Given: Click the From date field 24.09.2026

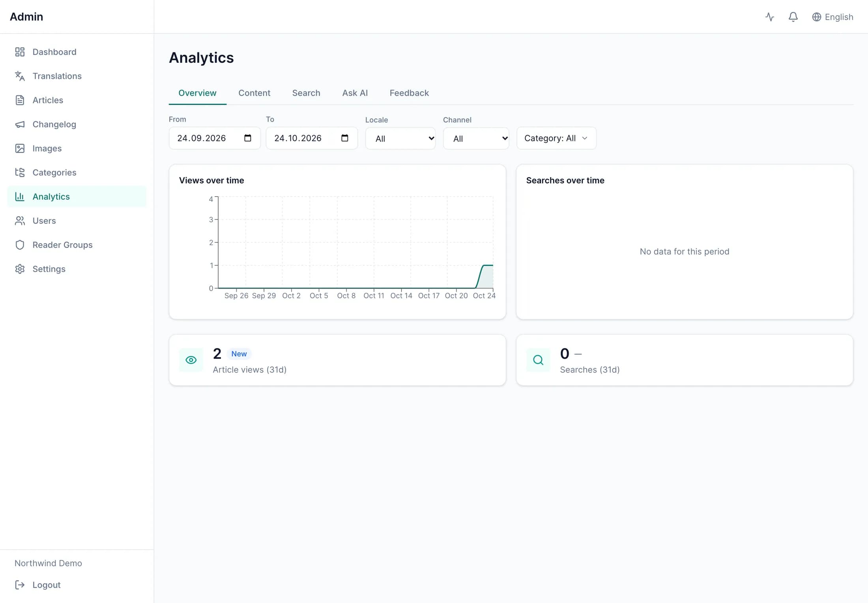Looking at the screenshot, I should (215, 138).
